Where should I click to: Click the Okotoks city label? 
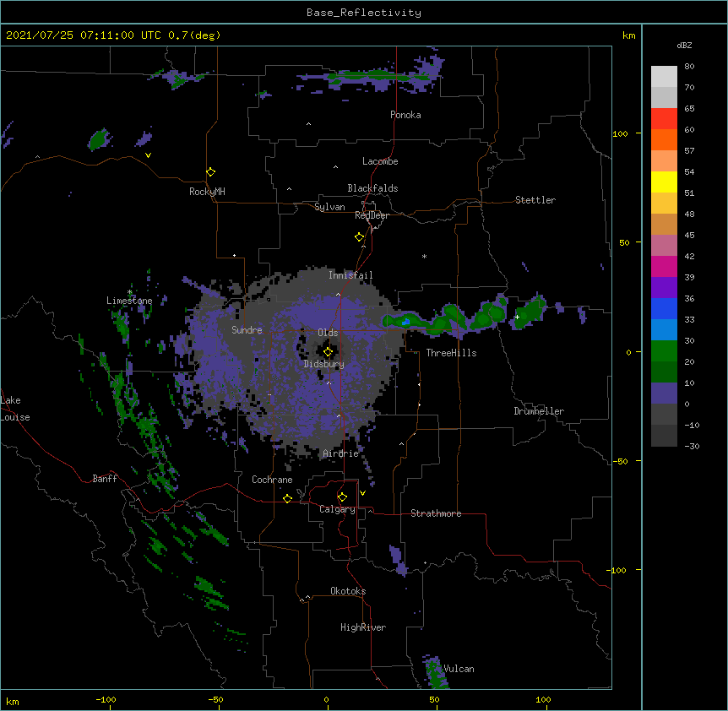click(348, 591)
